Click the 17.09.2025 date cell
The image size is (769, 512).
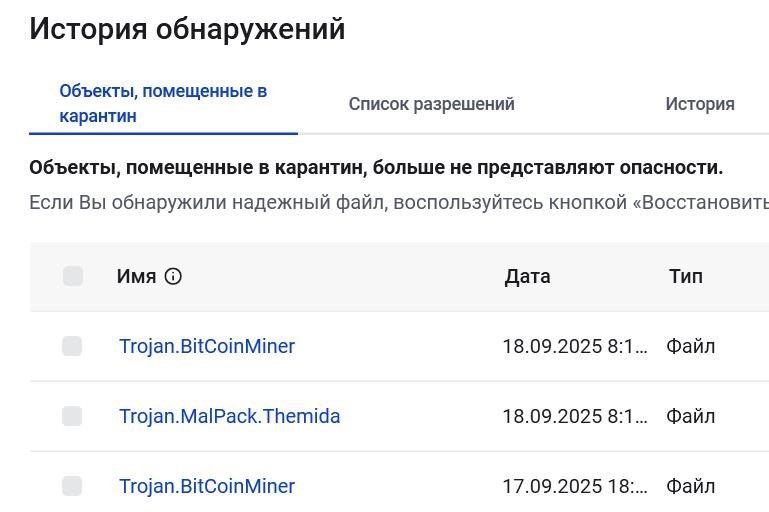(x=575, y=487)
